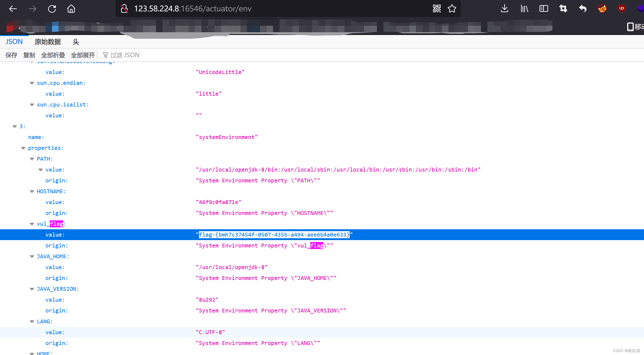Click the empty string isalist value

pyautogui.click(x=199, y=115)
